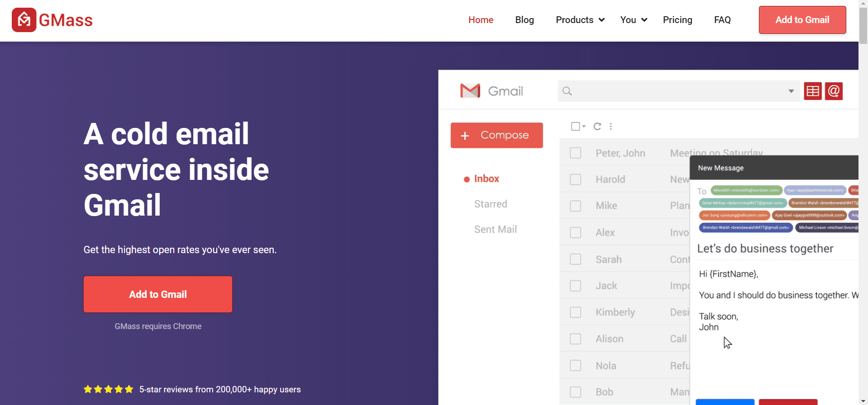868x405 pixels.
Task: Click the Peter, John sender name
Action: click(620, 153)
